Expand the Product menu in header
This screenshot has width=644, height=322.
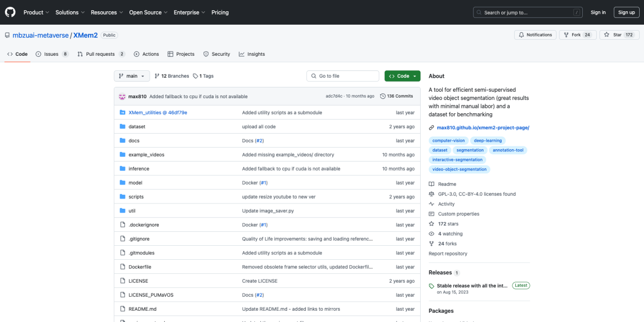(x=36, y=12)
